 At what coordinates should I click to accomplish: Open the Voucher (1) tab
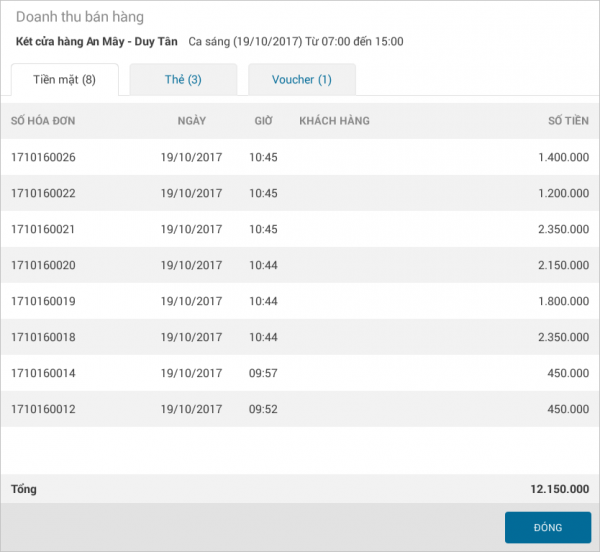302,80
